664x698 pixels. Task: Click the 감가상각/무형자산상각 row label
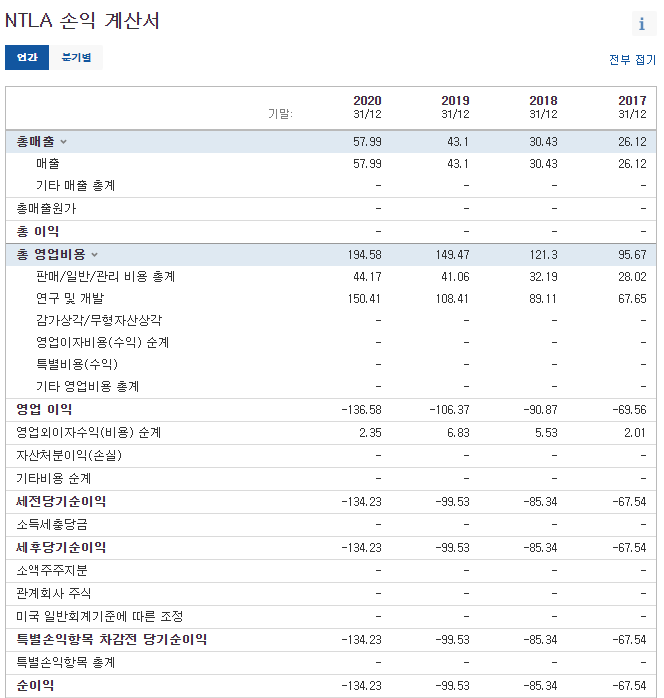(99, 321)
